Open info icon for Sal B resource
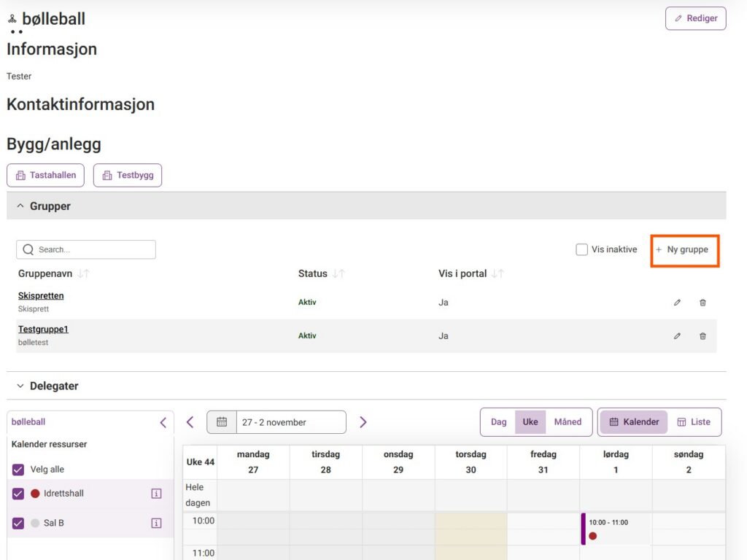Screen dimensions: 747x560 click(x=156, y=523)
